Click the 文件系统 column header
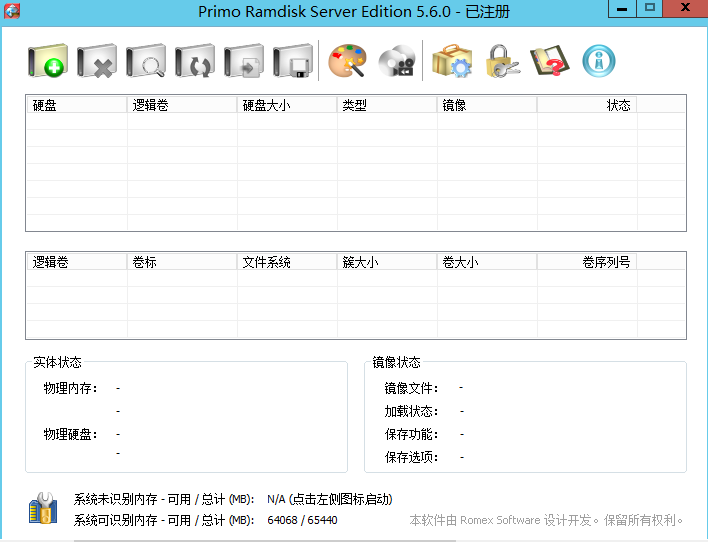 click(x=287, y=262)
